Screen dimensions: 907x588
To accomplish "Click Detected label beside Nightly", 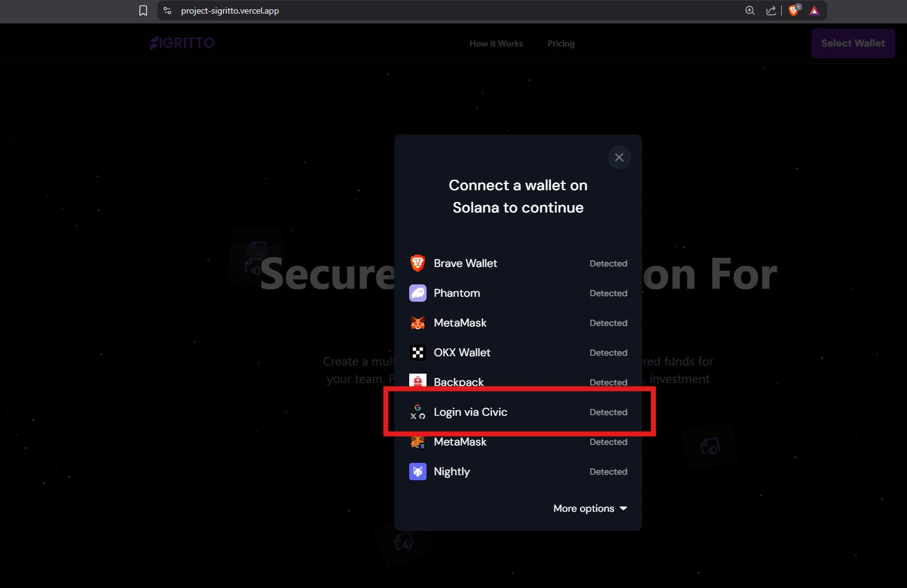I will pyautogui.click(x=608, y=472).
